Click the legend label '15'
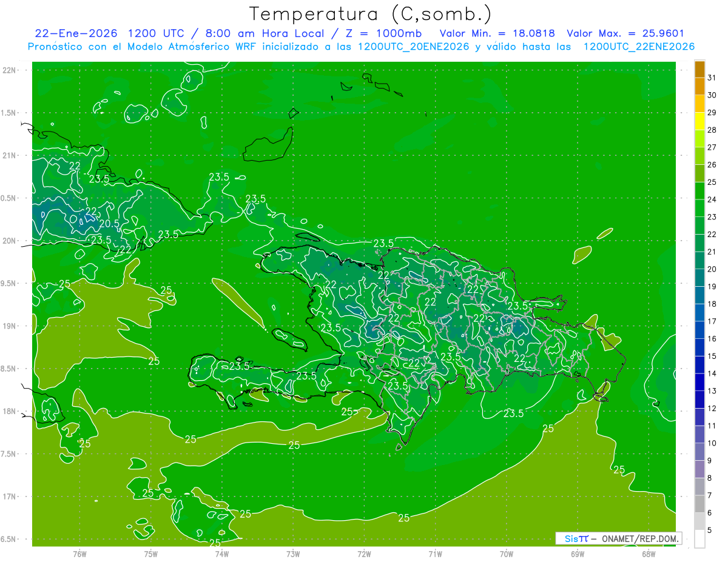This screenshot has height=562, width=728. pyautogui.click(x=712, y=356)
